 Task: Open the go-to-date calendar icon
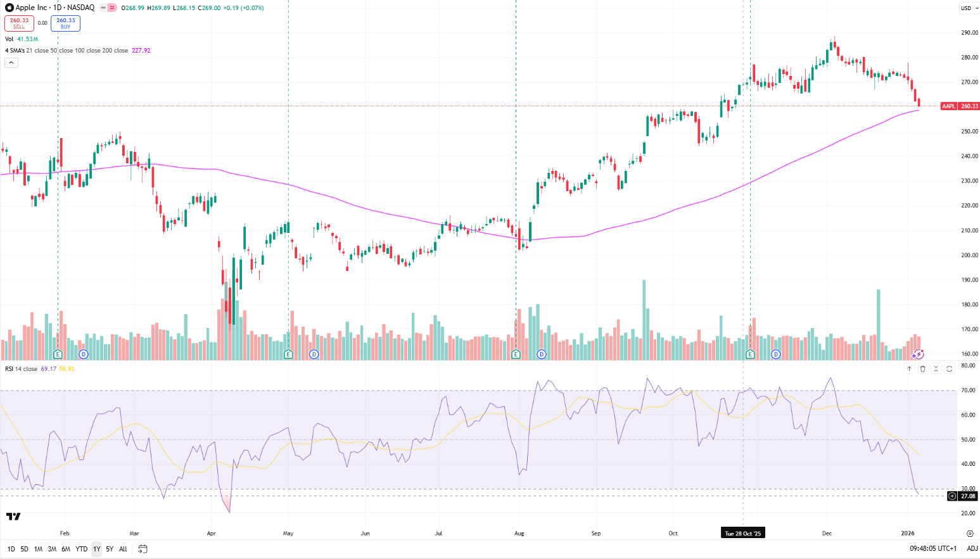point(143,550)
